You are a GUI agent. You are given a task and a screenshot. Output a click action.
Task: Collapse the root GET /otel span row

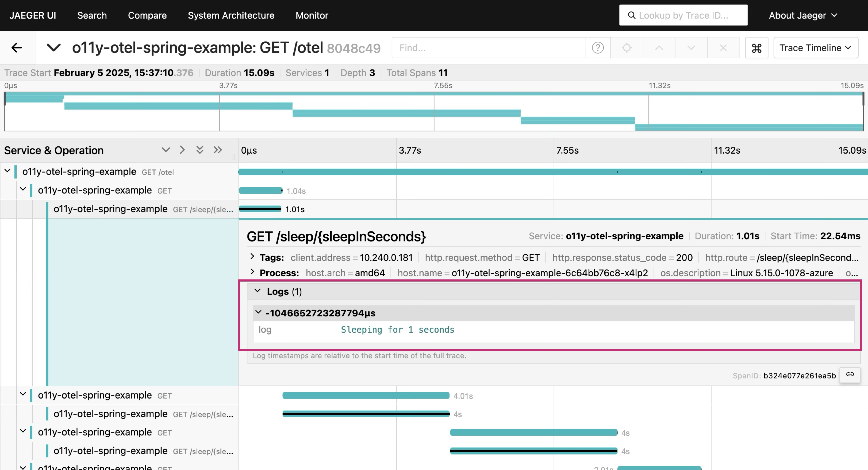coord(7,171)
